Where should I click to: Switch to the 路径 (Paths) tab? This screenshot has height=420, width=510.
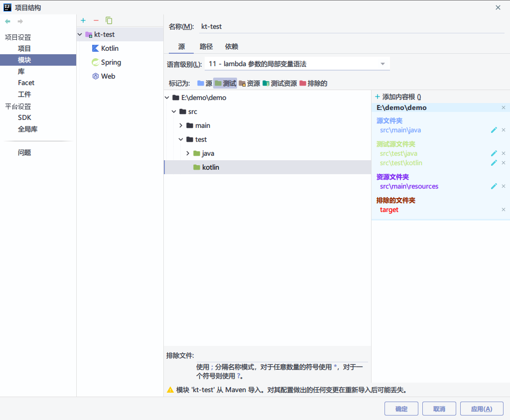tap(206, 46)
